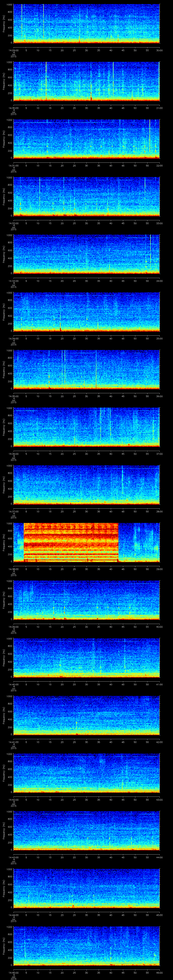The height and width of the screenshot is (980, 173).
Task: Select the spectrogram panel starting at 14:32:00
Action: point(87,196)
